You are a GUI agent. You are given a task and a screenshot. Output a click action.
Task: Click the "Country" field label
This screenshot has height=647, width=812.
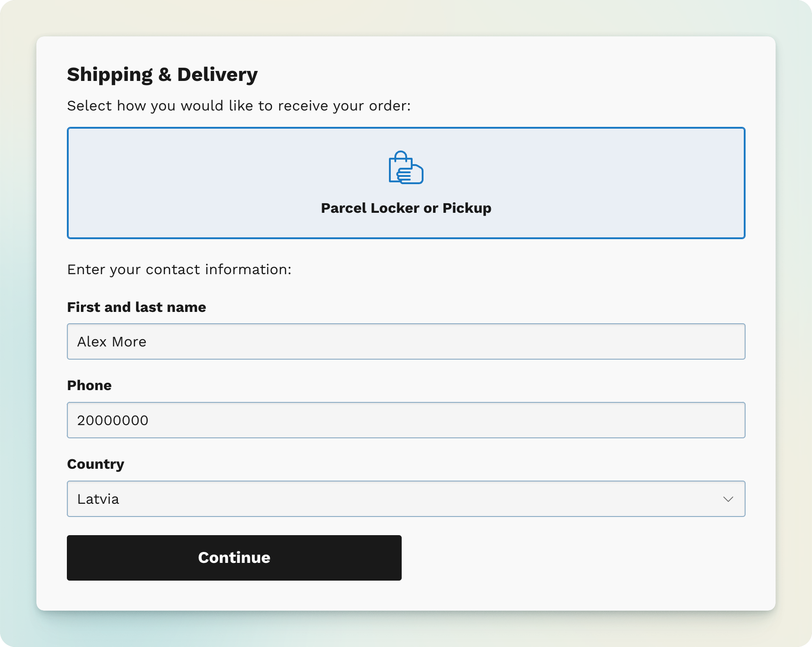tap(96, 464)
